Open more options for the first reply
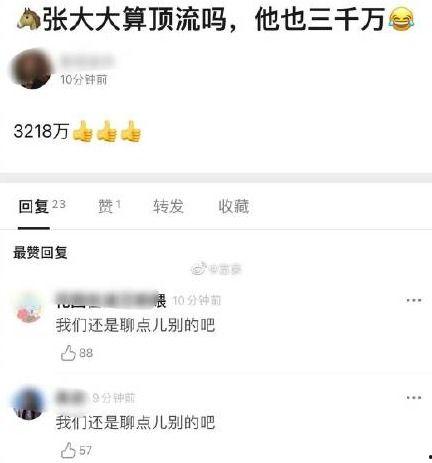432x463 pixels. click(414, 300)
